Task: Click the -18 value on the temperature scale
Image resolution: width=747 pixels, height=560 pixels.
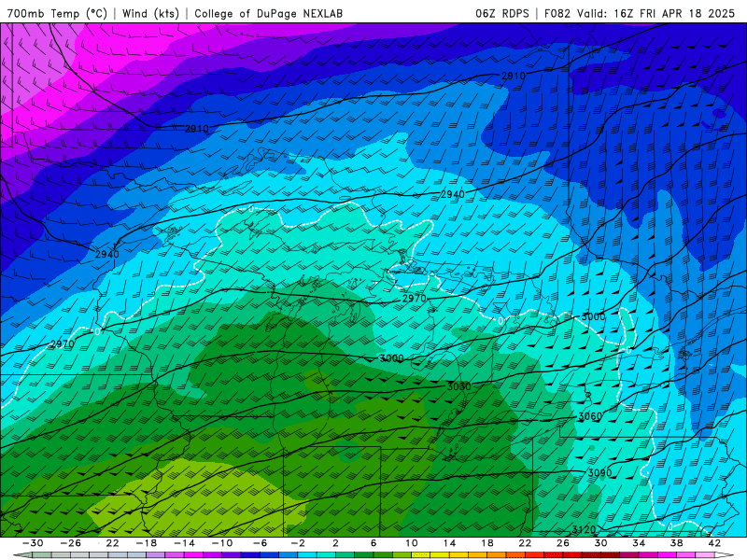Action: click(x=147, y=543)
